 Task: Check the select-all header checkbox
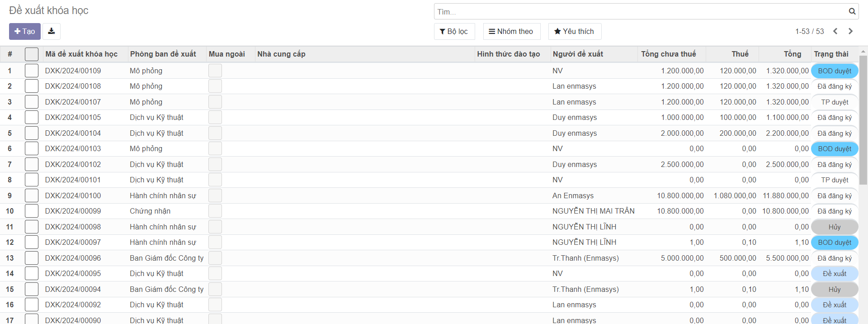pos(32,54)
